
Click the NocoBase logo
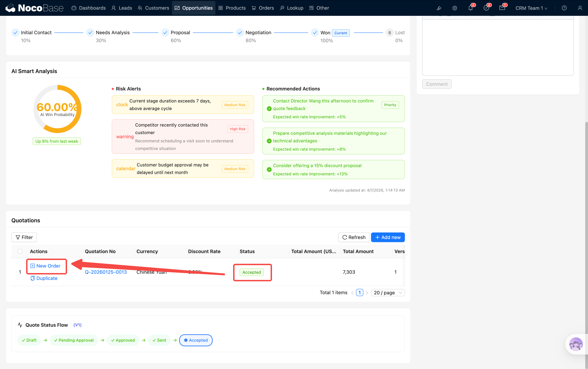[34, 8]
